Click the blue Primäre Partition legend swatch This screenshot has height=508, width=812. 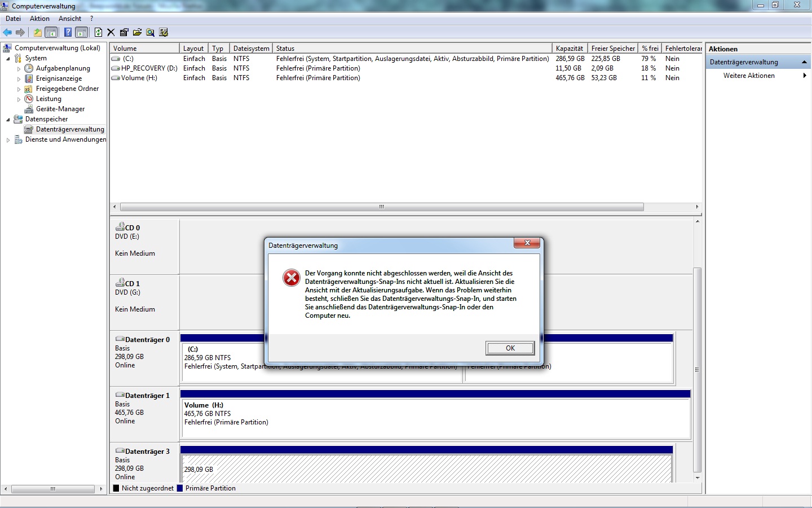pyautogui.click(x=180, y=488)
